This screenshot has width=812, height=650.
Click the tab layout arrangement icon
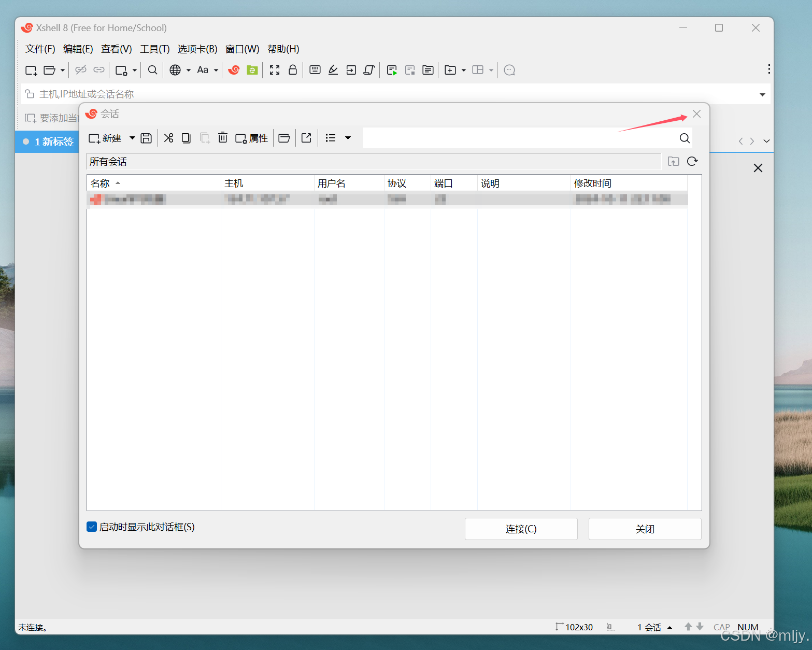478,70
